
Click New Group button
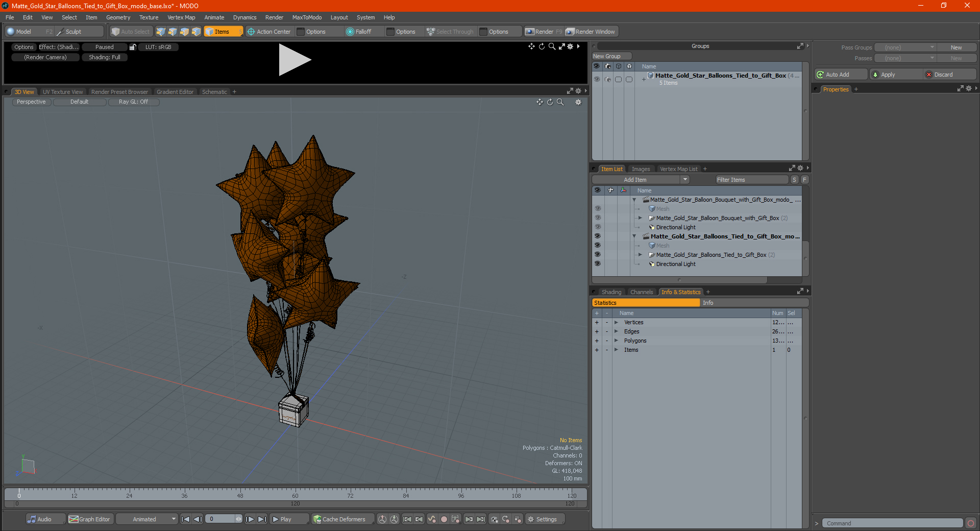(611, 56)
